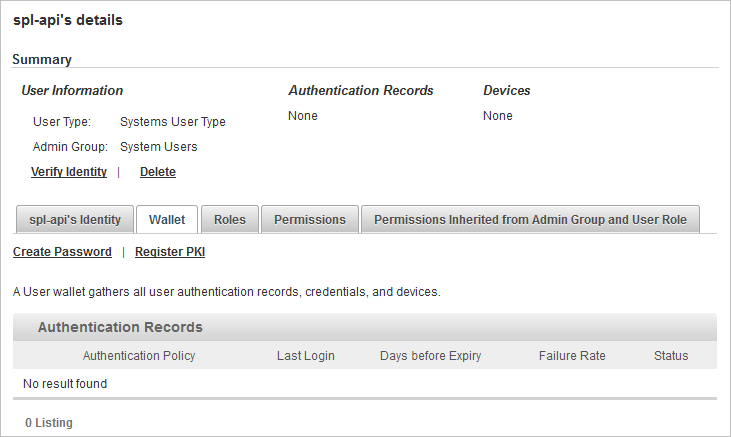Click the Status column header
Image resolution: width=731 pixels, height=437 pixels.
[x=671, y=355]
